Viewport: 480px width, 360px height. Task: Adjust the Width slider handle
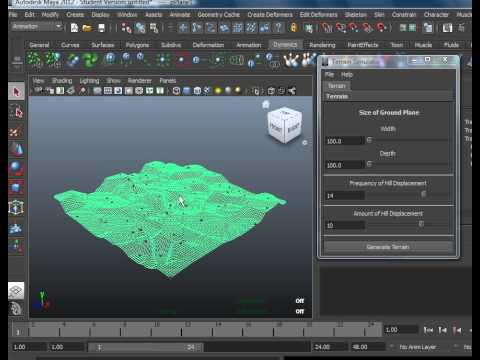pos(369,140)
